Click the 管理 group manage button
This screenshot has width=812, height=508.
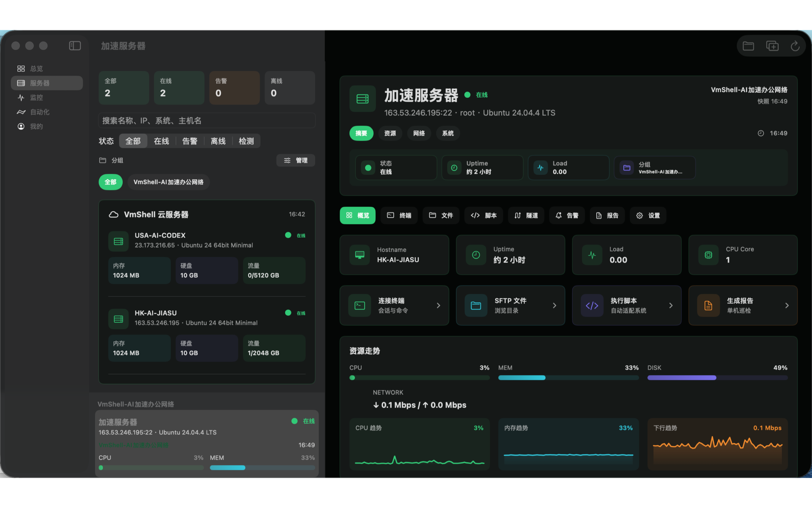[x=296, y=160]
